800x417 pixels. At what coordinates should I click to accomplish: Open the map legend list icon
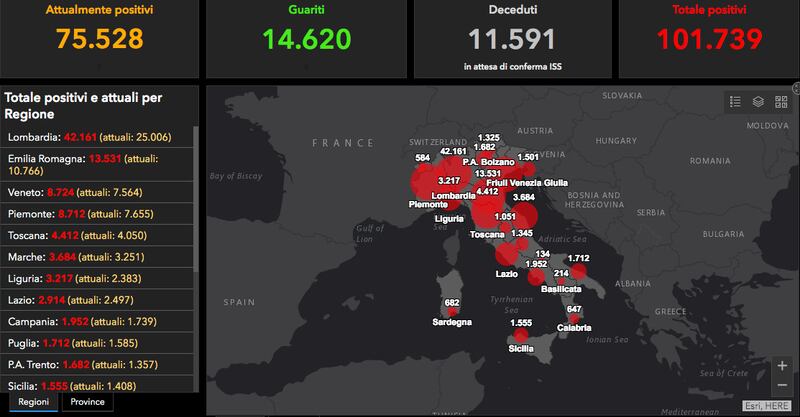pos(735,102)
